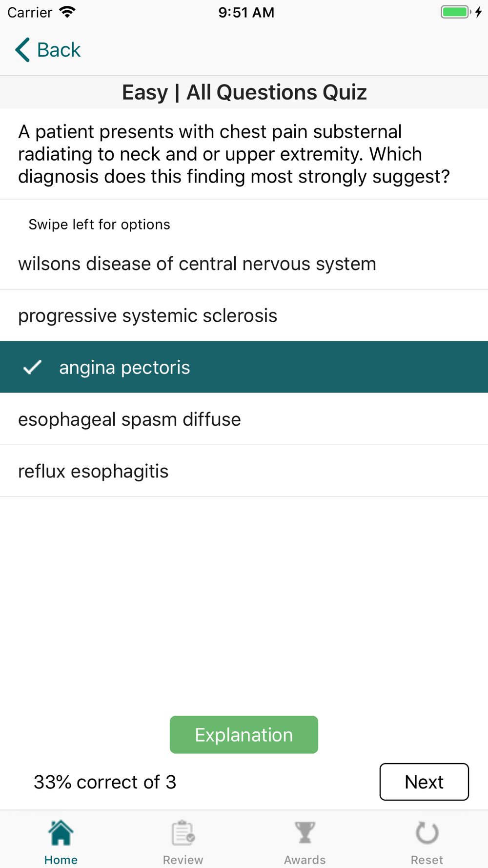Image resolution: width=488 pixels, height=868 pixels.
Task: Click the checkmark beside angina pectoris
Action: click(33, 367)
